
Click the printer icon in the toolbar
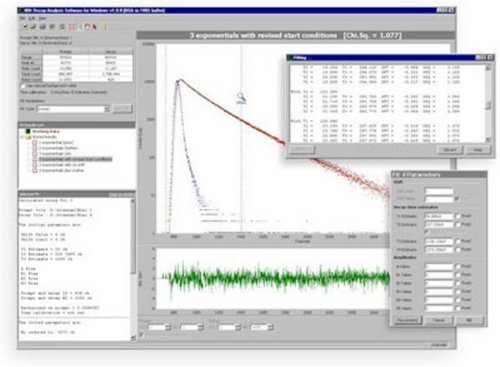[x=43, y=27]
